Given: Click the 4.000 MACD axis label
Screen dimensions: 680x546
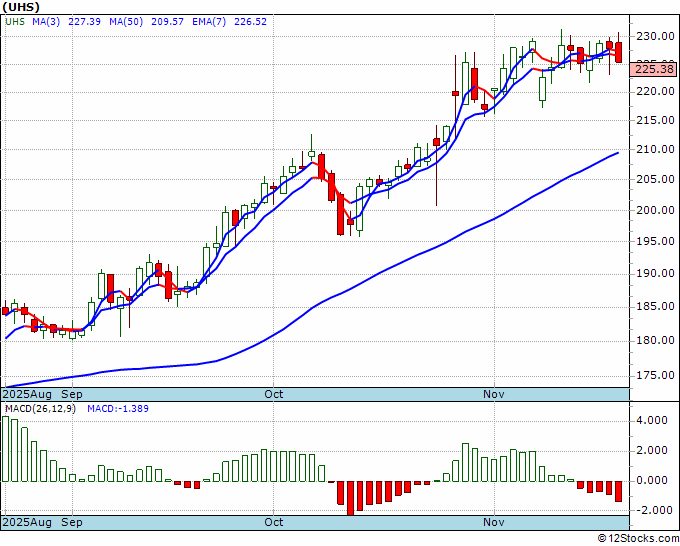Looking at the screenshot, I should click(x=652, y=420).
